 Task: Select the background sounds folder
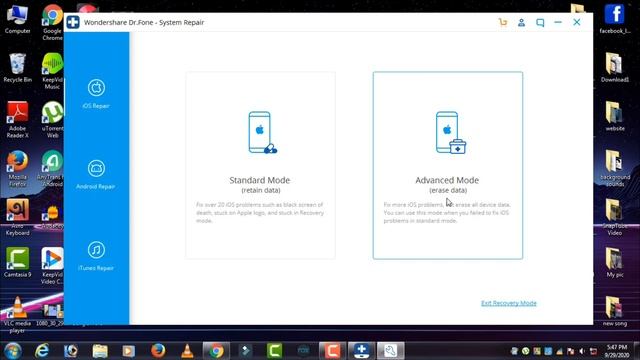[615, 168]
